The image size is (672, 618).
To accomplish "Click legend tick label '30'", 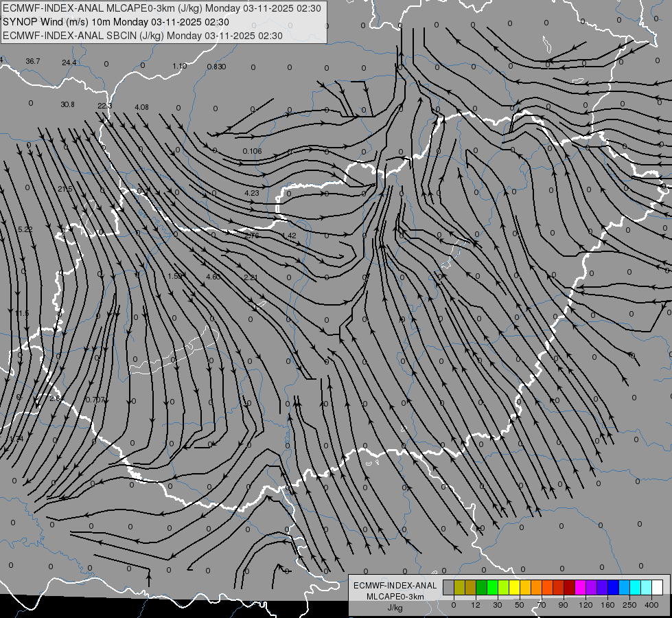I will (497, 605).
